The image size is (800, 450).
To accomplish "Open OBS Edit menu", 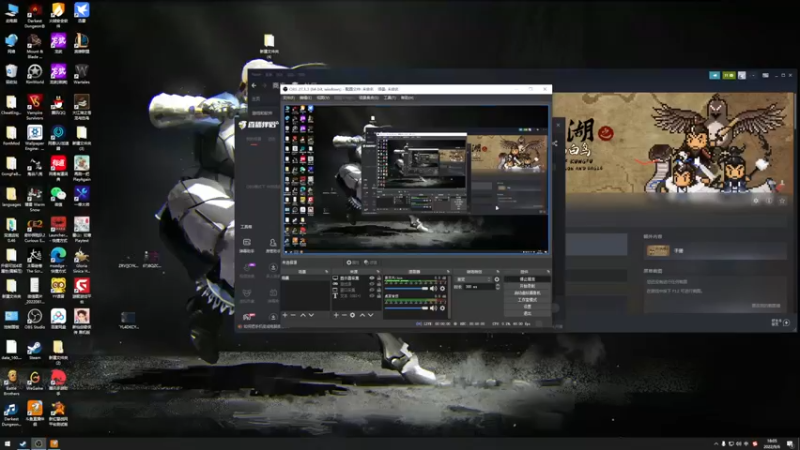I will (306, 98).
